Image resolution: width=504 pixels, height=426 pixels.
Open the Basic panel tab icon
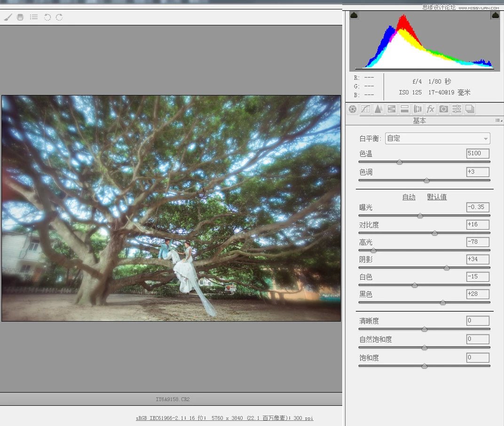pos(353,109)
